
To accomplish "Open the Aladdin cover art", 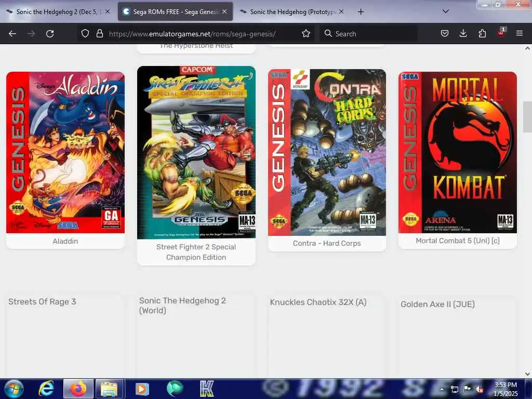I will pyautogui.click(x=65, y=152).
